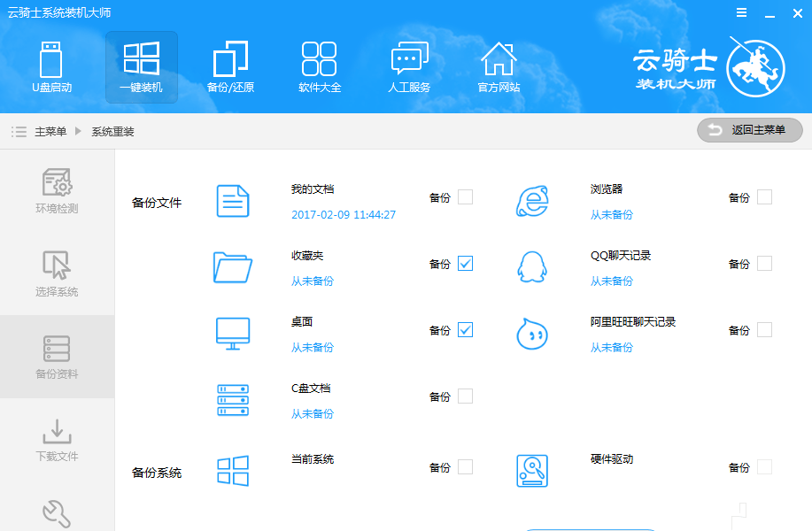
Task: Click the 我的文档 backup timestamp link
Action: click(x=344, y=215)
